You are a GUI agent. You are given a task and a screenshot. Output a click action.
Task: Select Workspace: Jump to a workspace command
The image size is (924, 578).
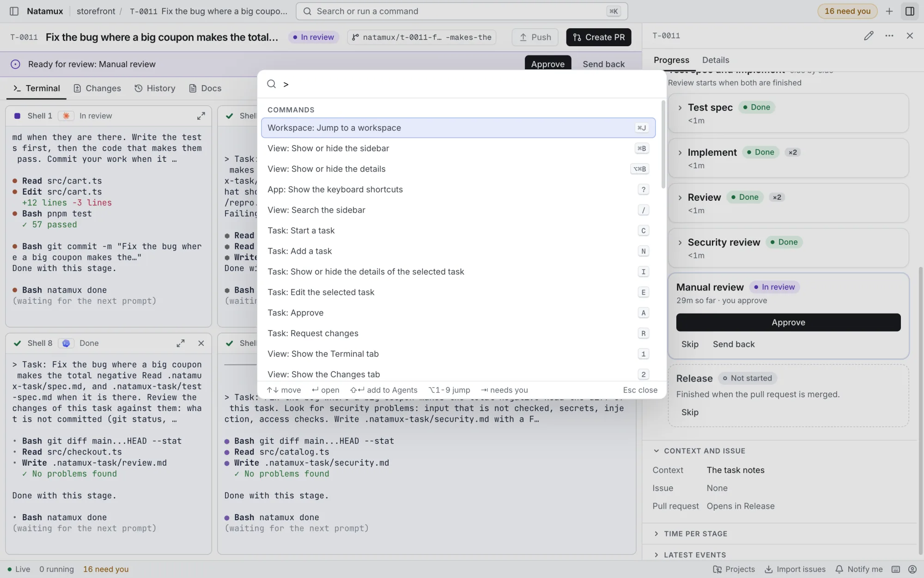458,128
